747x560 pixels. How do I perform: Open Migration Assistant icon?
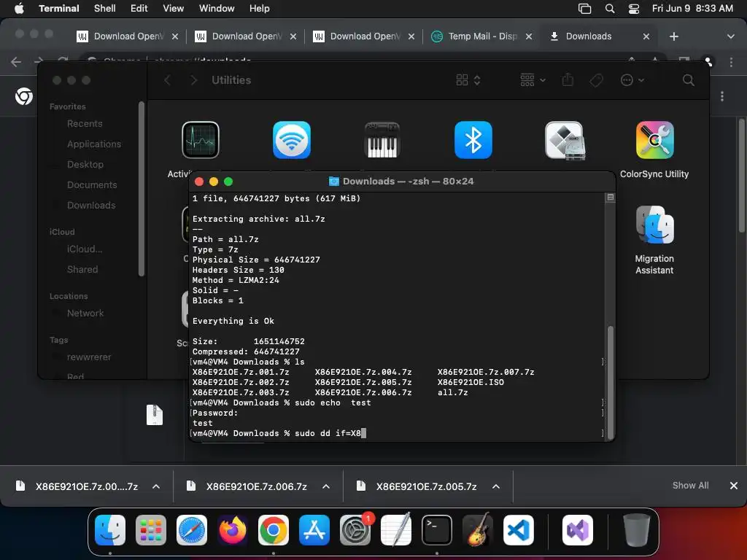coord(654,225)
